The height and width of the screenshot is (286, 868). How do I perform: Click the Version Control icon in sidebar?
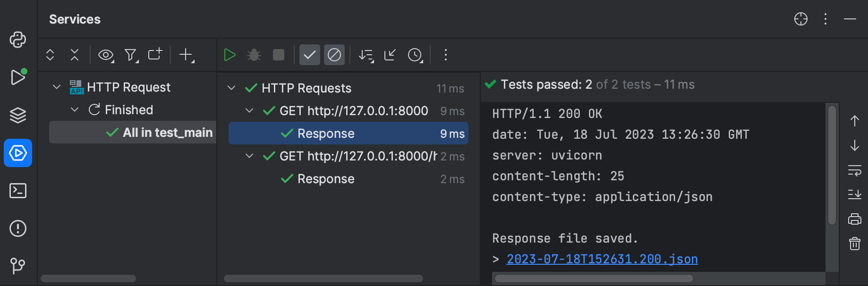18,266
